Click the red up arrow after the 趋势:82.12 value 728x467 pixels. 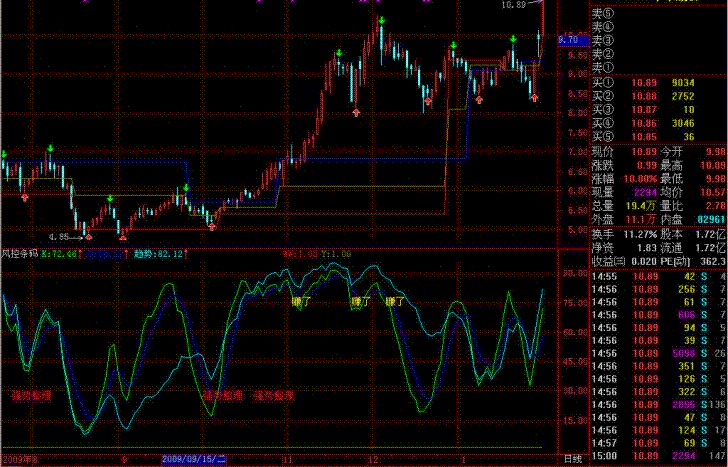pos(186,254)
